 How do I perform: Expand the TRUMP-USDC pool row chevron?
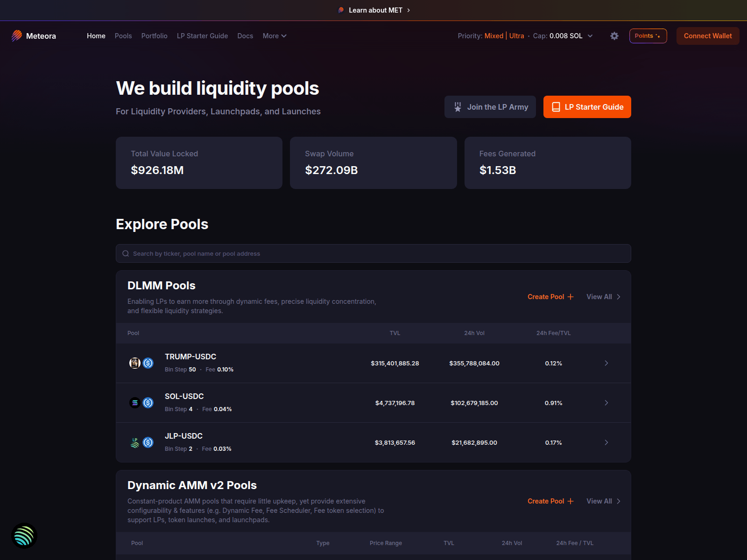pos(606,363)
